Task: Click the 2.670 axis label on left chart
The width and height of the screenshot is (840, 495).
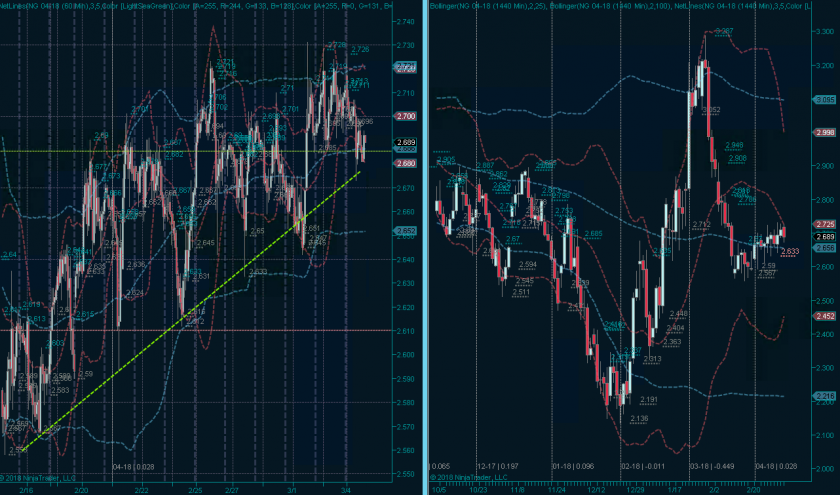Action: tap(406, 188)
